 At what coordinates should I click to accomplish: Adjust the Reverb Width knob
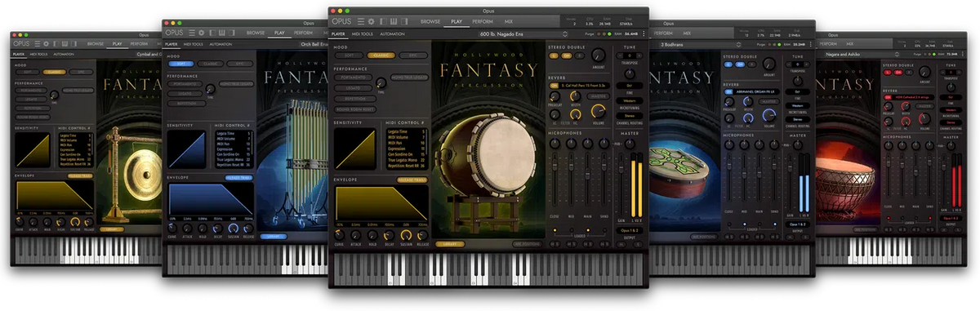tap(575, 96)
